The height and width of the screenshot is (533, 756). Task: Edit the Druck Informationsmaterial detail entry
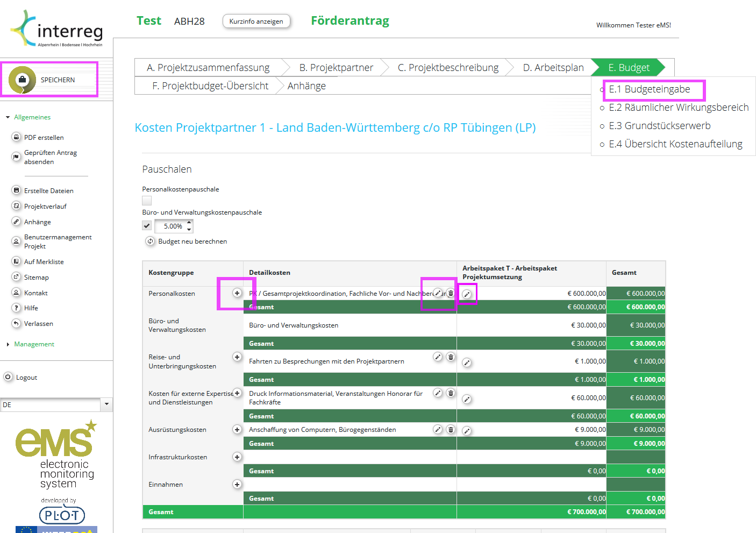(x=438, y=393)
